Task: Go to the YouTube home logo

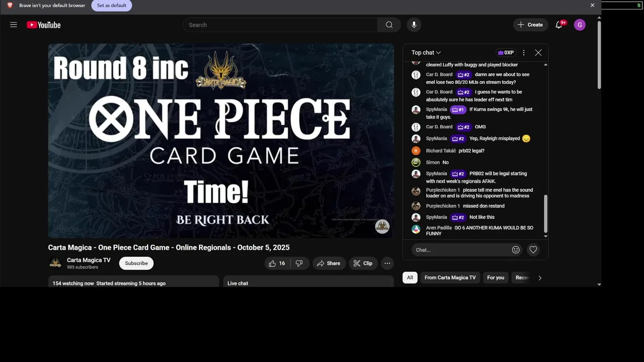Action: pyautogui.click(x=44, y=25)
